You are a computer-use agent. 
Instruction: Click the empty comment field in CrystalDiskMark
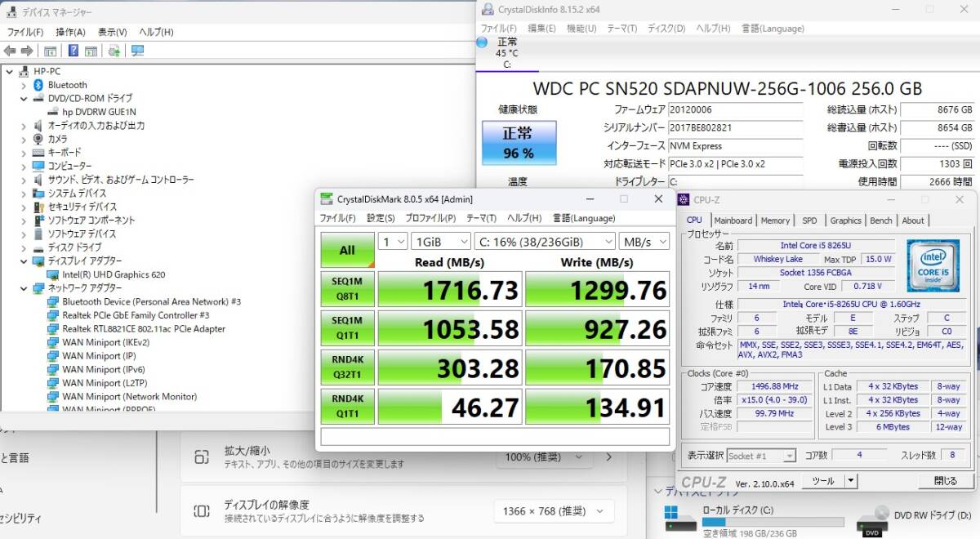pos(495,437)
